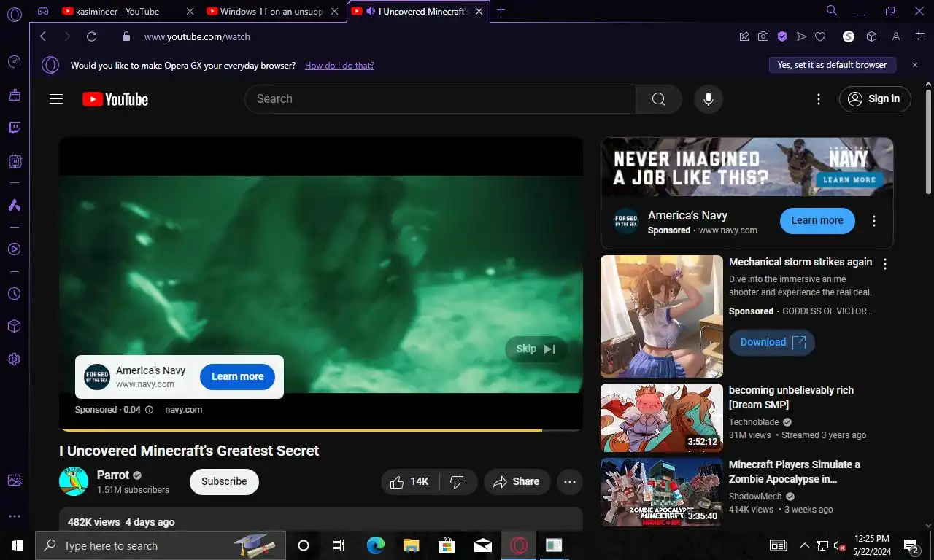The height and width of the screenshot is (560, 934).
Task: Open the three-dot sidebar setup menu
Action: [x=14, y=516]
